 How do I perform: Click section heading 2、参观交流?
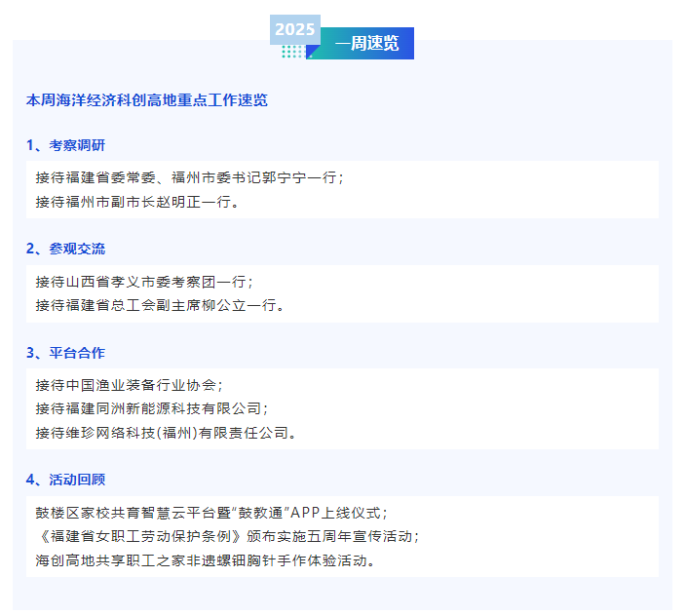(x=65, y=249)
